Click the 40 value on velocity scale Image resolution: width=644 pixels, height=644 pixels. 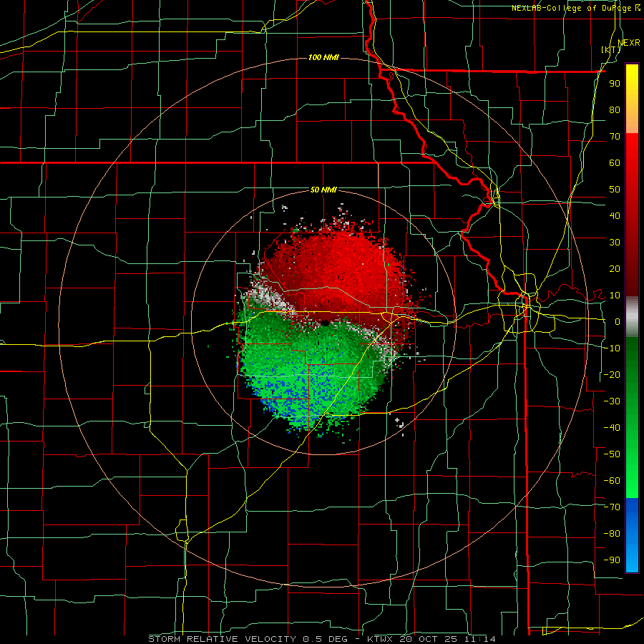[x=615, y=215]
